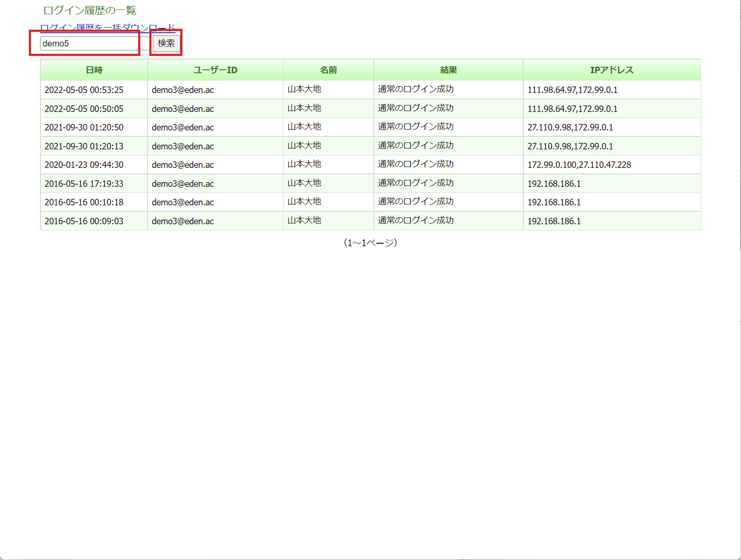Select the date 2016-05-16 17:19:33
Viewport: 741px width, 560px height.
click(84, 184)
